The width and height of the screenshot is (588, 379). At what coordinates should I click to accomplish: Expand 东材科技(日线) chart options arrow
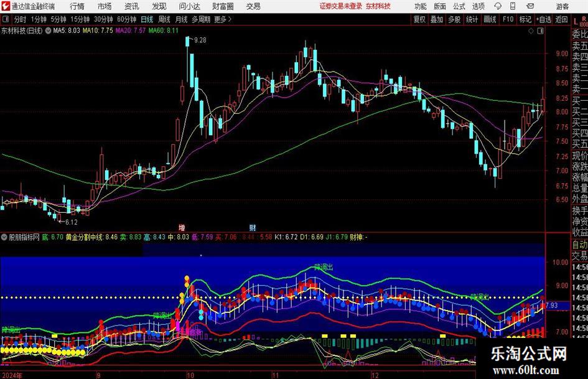pos(48,30)
